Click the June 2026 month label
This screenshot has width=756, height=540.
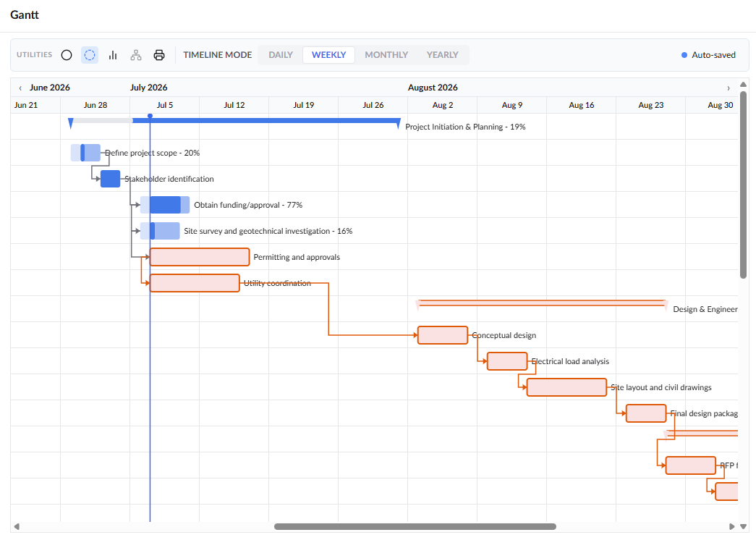point(50,88)
